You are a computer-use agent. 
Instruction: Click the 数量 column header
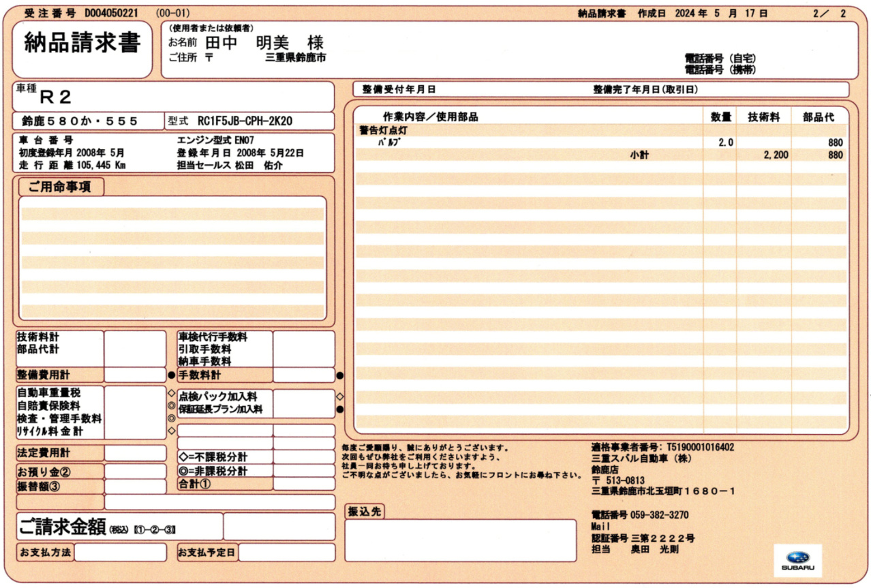coord(720,117)
